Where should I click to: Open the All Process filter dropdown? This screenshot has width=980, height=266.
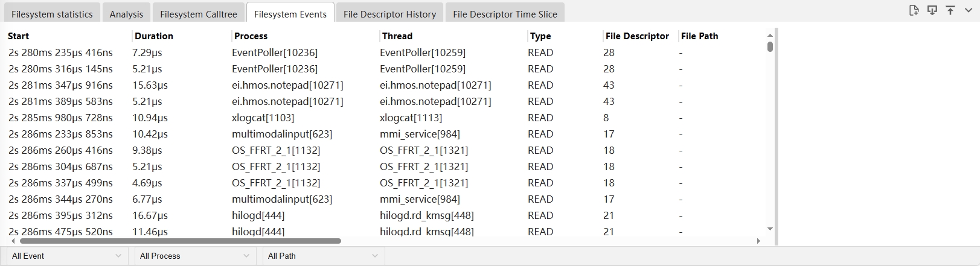pos(195,256)
